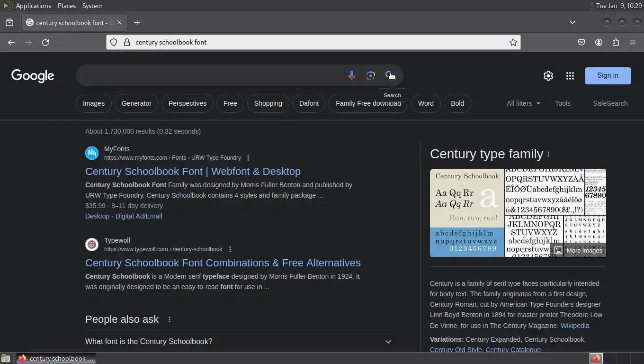644x364 pixels.
Task: Select the Images filter chip
Action: point(94,103)
